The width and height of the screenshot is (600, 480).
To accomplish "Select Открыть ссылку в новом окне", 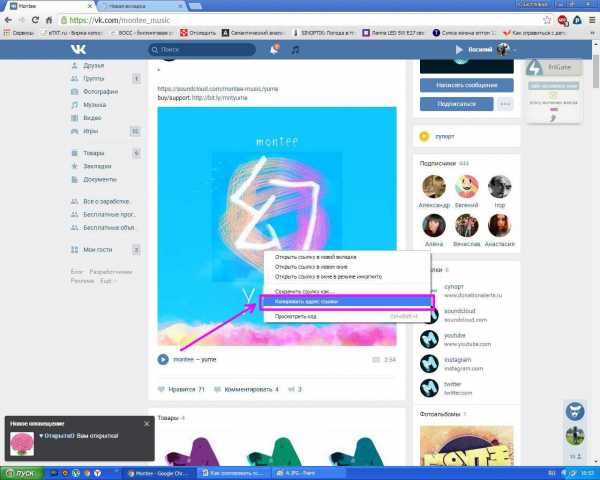I will [x=311, y=267].
